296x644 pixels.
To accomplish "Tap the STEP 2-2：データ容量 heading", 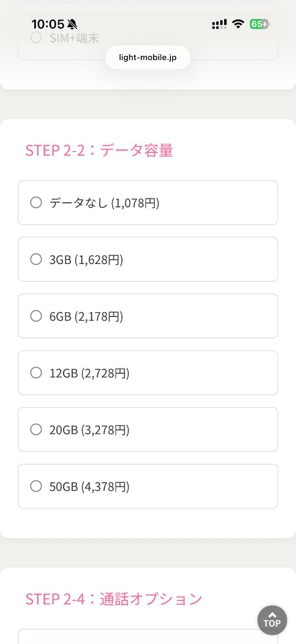I will click(x=99, y=151).
